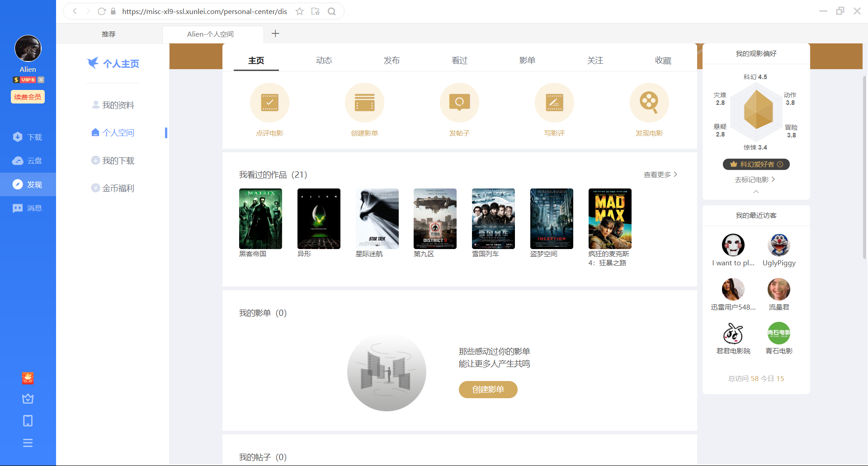Switch to the 收藏 tab

(x=663, y=61)
